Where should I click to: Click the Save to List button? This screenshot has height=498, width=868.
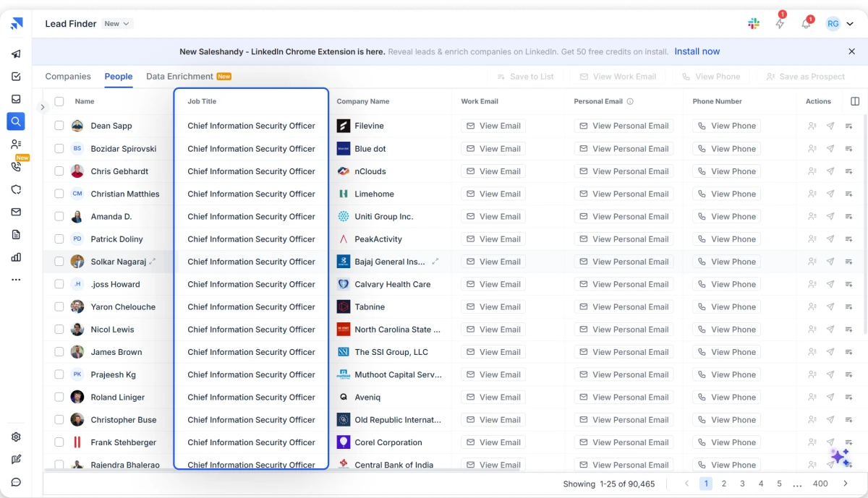coord(525,77)
